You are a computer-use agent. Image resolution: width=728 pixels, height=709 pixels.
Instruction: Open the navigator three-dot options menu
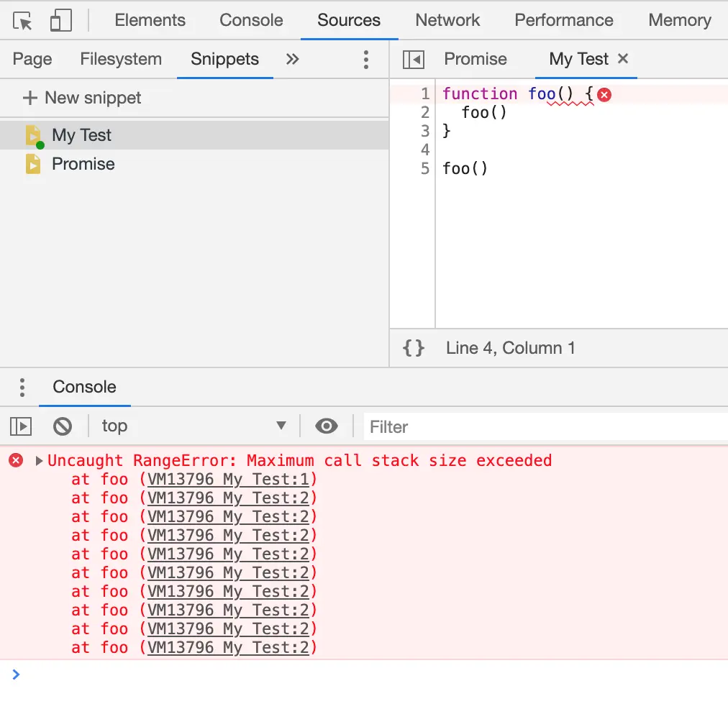click(x=366, y=60)
